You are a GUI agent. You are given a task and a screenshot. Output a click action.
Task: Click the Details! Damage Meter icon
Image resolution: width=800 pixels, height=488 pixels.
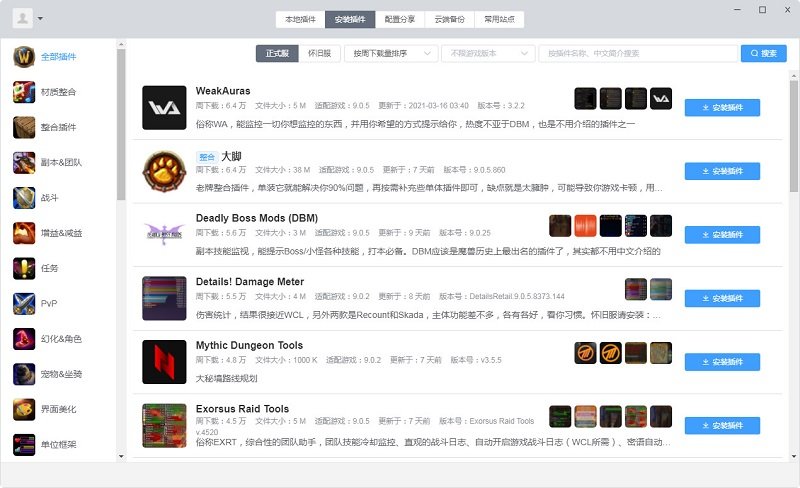point(164,298)
